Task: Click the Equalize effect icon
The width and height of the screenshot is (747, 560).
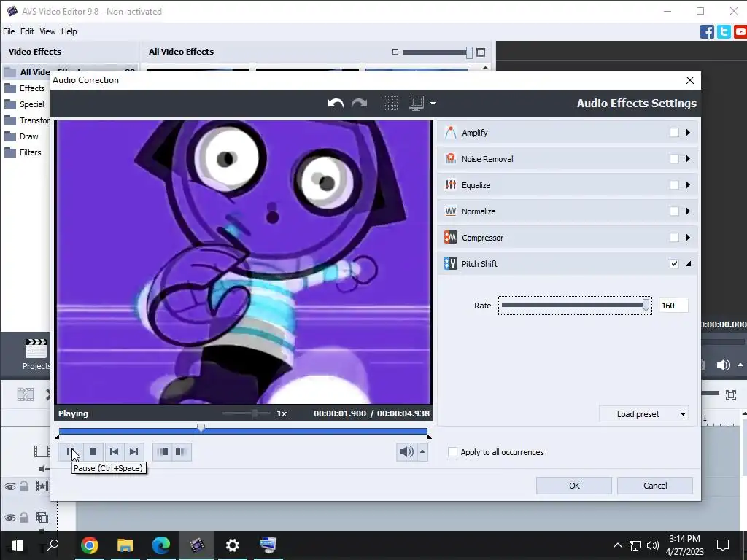Action: point(450,184)
